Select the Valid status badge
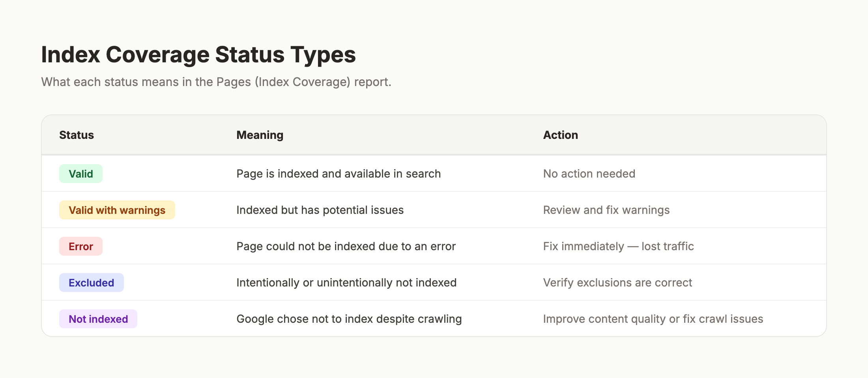Image resolution: width=868 pixels, height=378 pixels. [80, 174]
